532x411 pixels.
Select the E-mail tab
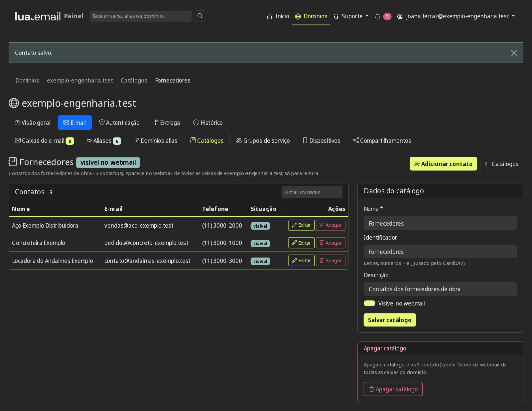(x=75, y=122)
